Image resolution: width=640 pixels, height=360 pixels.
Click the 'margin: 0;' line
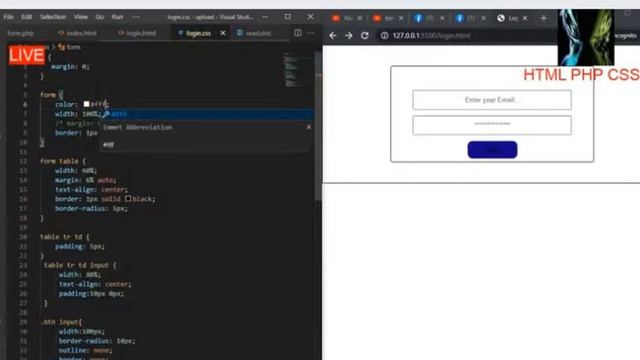70,67
